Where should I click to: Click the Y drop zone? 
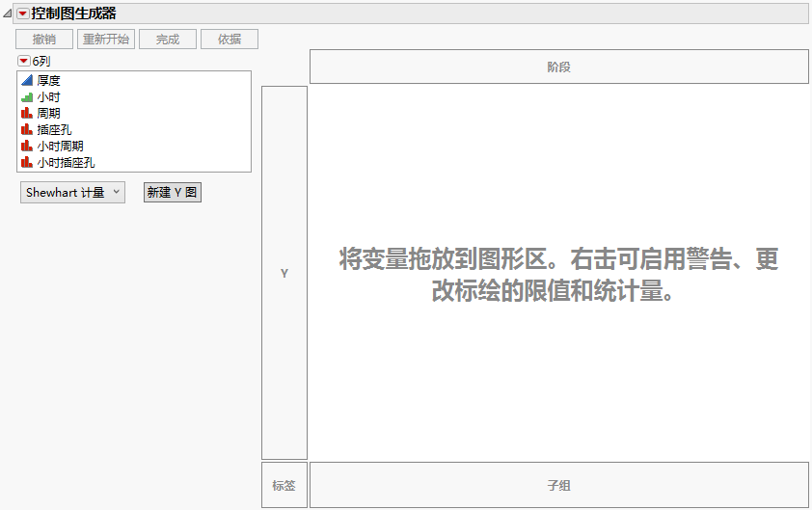[284, 273]
